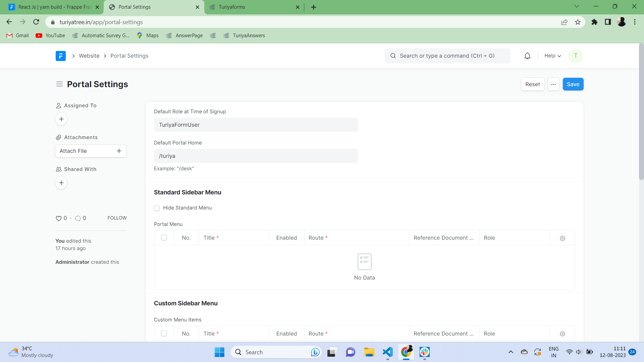Image resolution: width=644 pixels, height=362 pixels.
Task: Open Visual Studio Code from taskbar
Action: (387, 352)
